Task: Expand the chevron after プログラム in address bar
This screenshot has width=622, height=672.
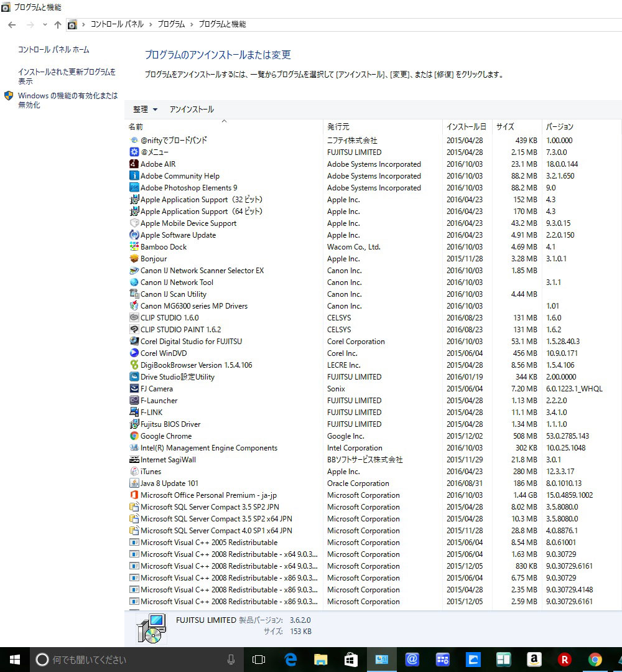Action: (192, 24)
